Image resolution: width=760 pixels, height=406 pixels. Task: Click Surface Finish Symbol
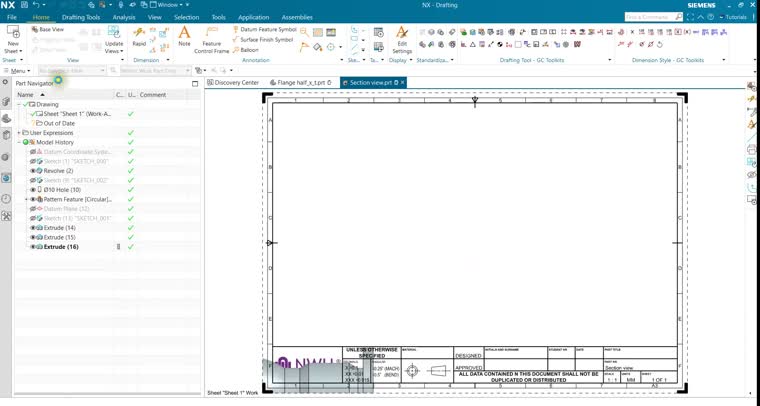pyautogui.click(x=263, y=40)
